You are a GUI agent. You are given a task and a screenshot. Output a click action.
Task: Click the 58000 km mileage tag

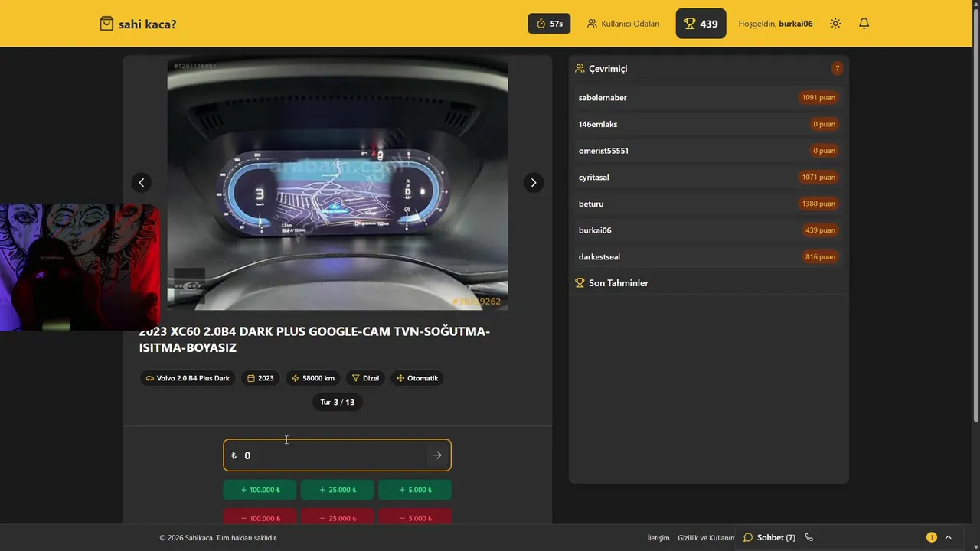313,378
